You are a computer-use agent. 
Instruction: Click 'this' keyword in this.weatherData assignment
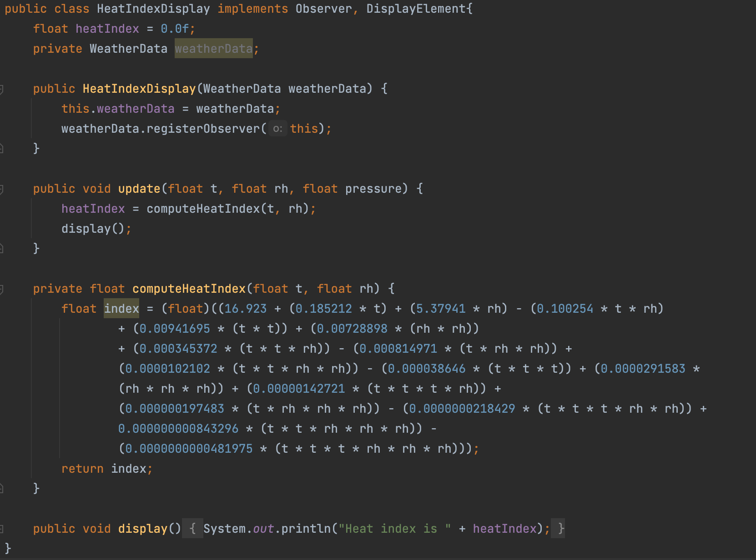76,109
